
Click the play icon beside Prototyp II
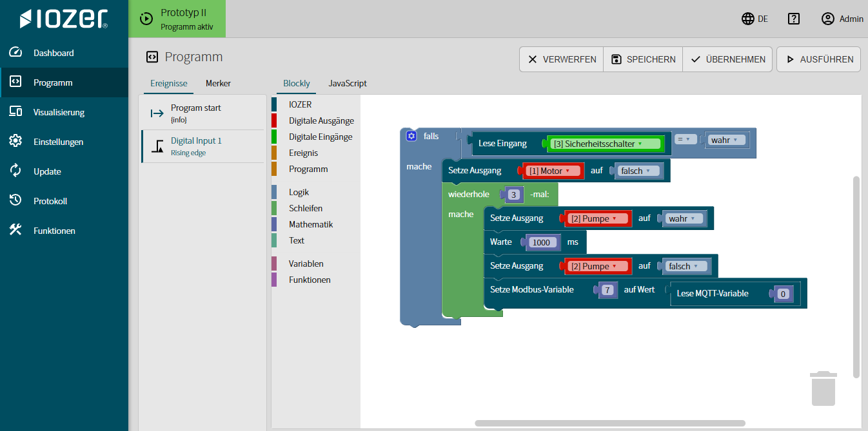coord(146,19)
